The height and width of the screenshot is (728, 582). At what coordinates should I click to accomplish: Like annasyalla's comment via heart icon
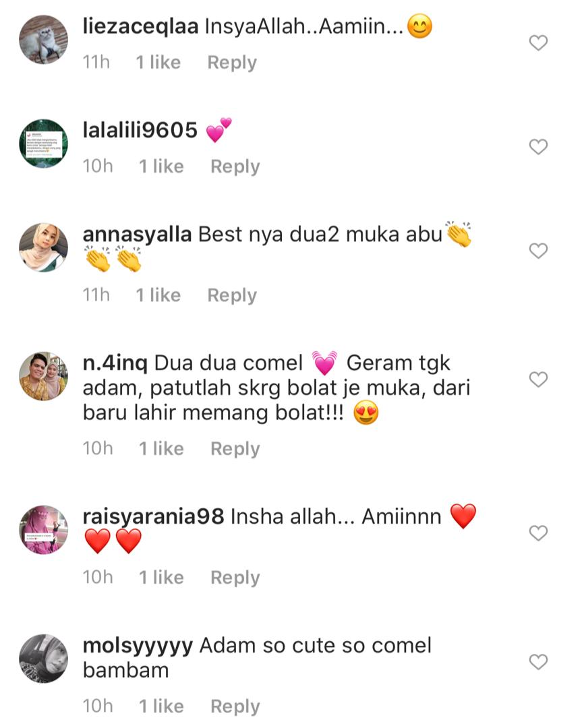(x=538, y=251)
